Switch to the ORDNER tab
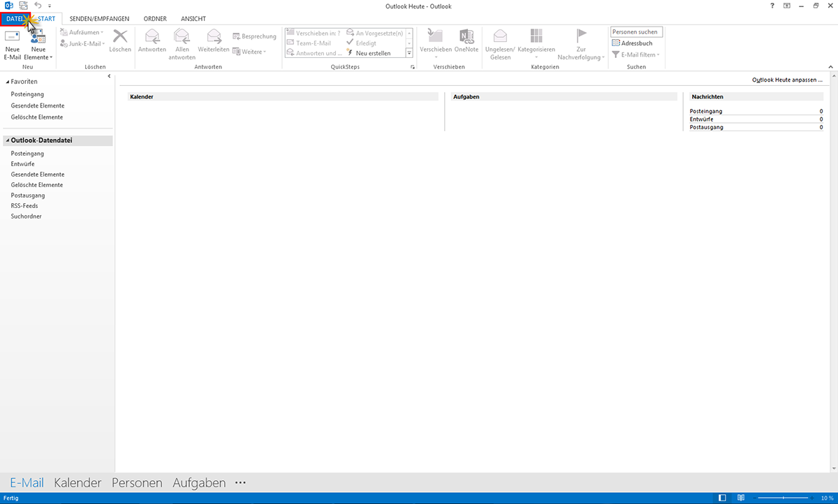 (155, 19)
